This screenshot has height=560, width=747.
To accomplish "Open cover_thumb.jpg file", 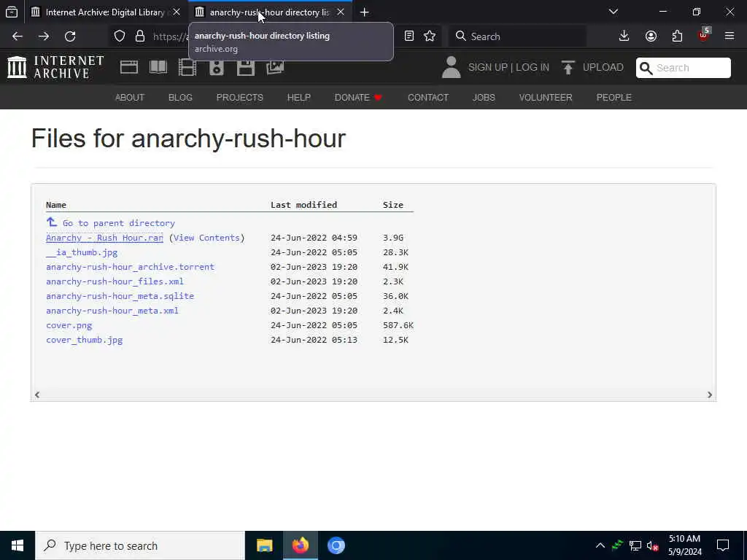I will pyautogui.click(x=85, y=340).
